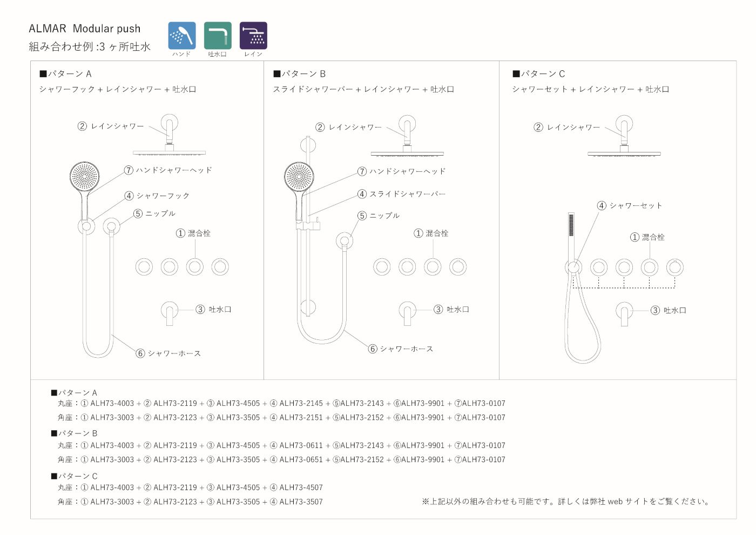Click Pattern B label ① 混合栓
Screen dimensions: 756x535
pyautogui.click(x=431, y=233)
